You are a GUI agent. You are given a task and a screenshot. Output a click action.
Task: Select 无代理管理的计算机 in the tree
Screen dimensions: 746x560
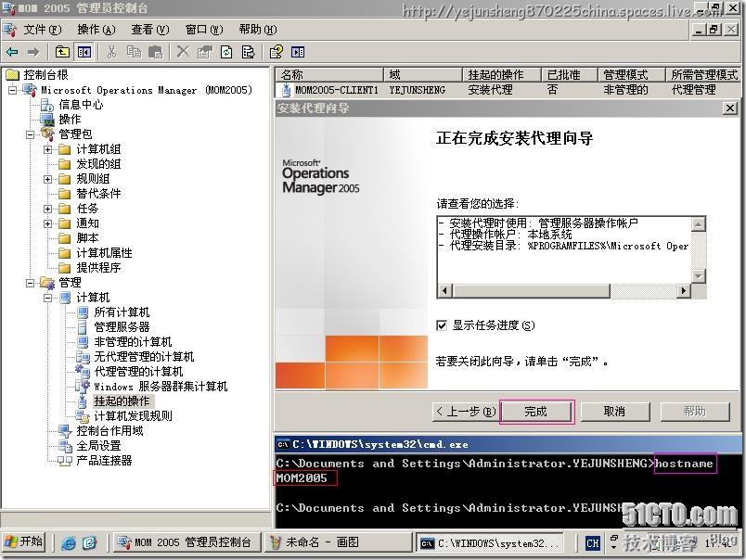144,357
